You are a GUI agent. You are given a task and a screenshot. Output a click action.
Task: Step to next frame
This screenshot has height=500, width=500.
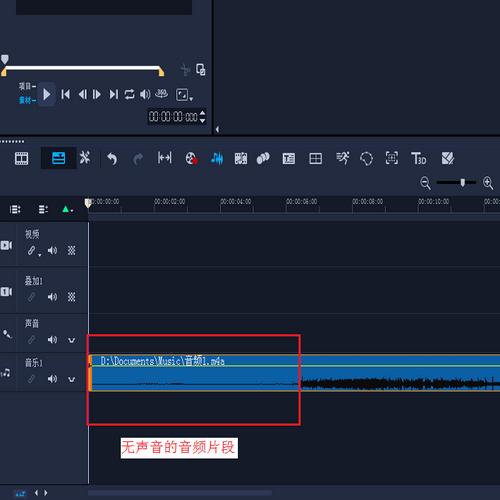pos(97,95)
